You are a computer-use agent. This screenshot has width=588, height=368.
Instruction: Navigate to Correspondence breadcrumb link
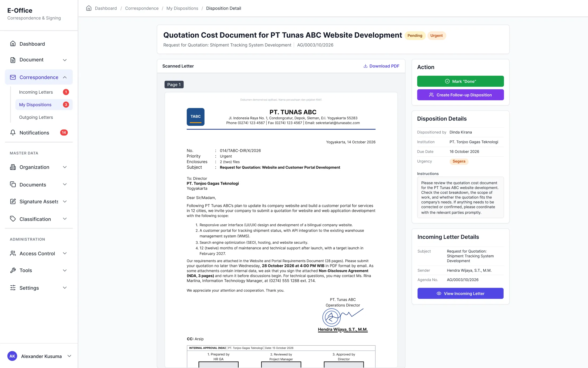pyautogui.click(x=142, y=8)
